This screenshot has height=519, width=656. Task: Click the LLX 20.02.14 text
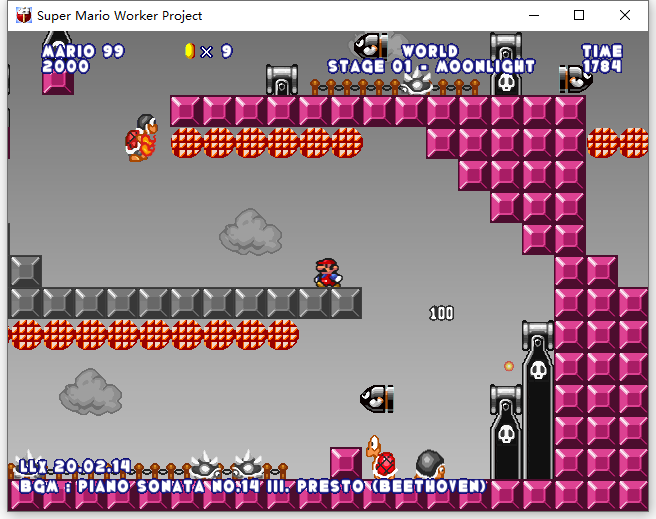(75, 466)
